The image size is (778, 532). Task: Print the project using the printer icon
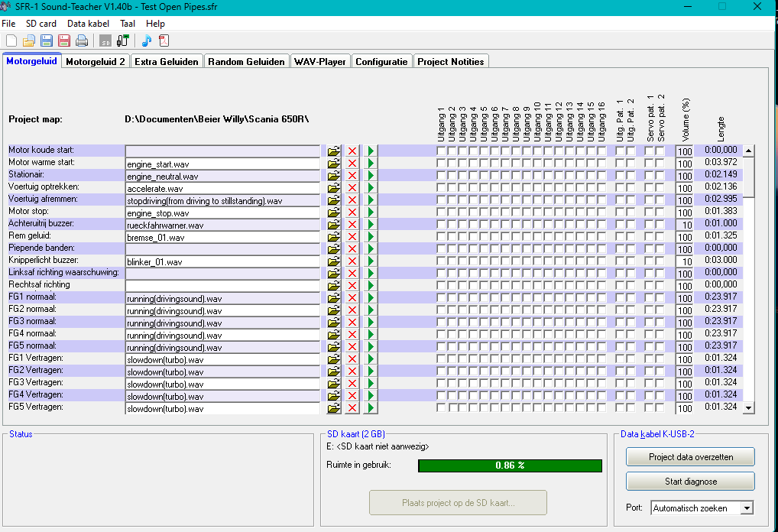pos(82,41)
